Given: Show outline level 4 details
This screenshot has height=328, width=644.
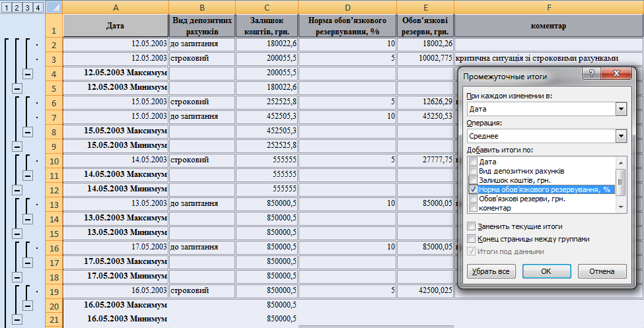Looking at the screenshot, I should click(38, 7).
